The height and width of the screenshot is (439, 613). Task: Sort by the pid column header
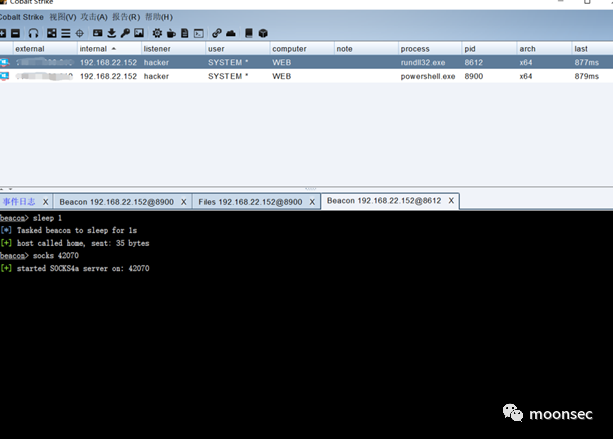tap(489, 48)
